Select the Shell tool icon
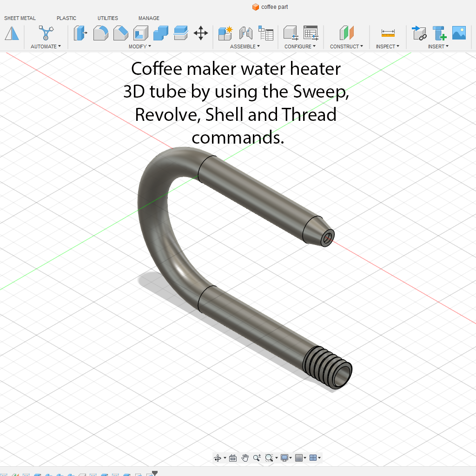Viewport: 476px width, 476px height. (140, 33)
